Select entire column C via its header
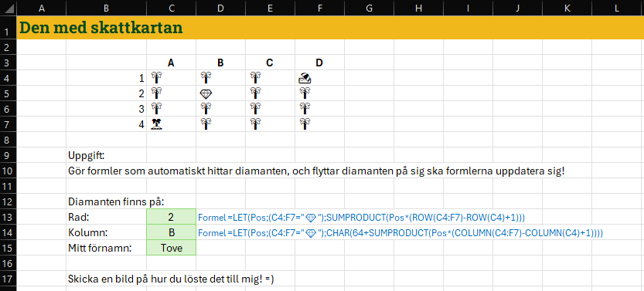The height and width of the screenshot is (291, 644). click(172, 8)
